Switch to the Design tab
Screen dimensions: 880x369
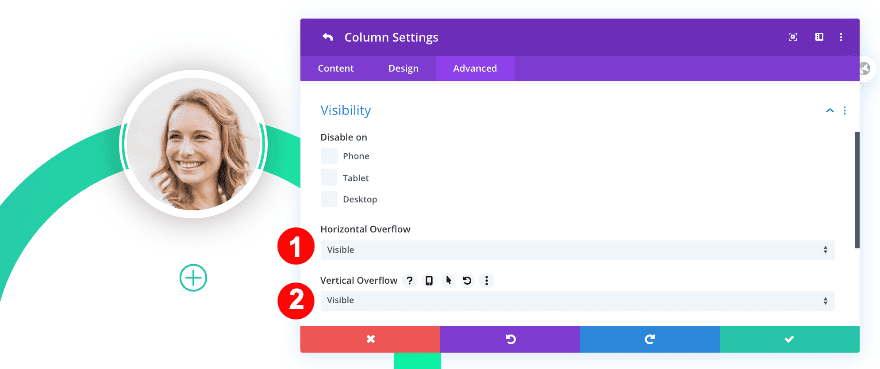[x=403, y=69]
